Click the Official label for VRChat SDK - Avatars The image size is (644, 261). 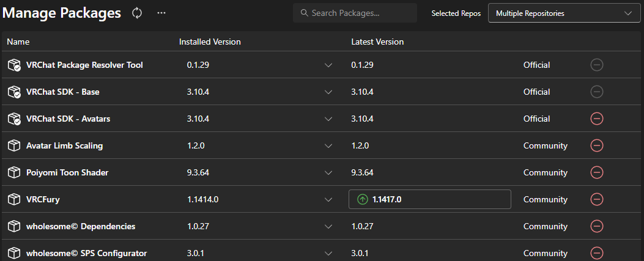tap(536, 119)
